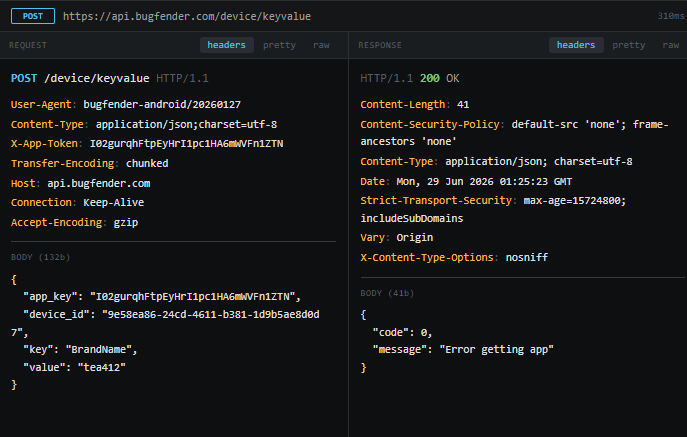Viewport: 687px width, 437px height.
Task: Click the RESPONSE panel heading
Action: (x=380, y=45)
